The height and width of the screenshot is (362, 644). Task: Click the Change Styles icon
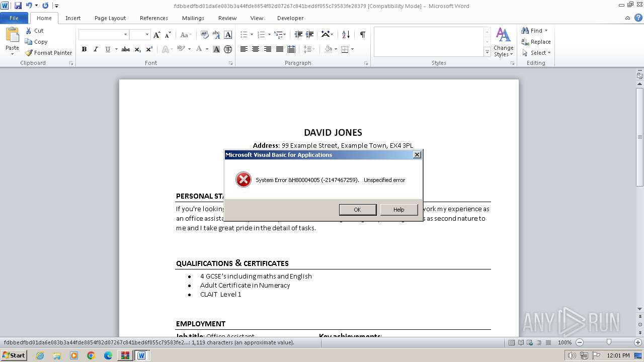click(x=503, y=42)
